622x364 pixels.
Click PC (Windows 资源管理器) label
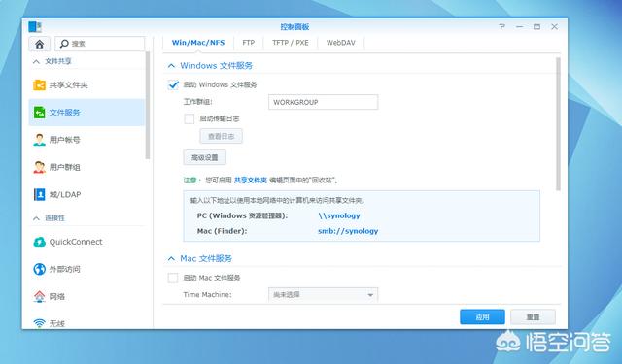click(242, 215)
